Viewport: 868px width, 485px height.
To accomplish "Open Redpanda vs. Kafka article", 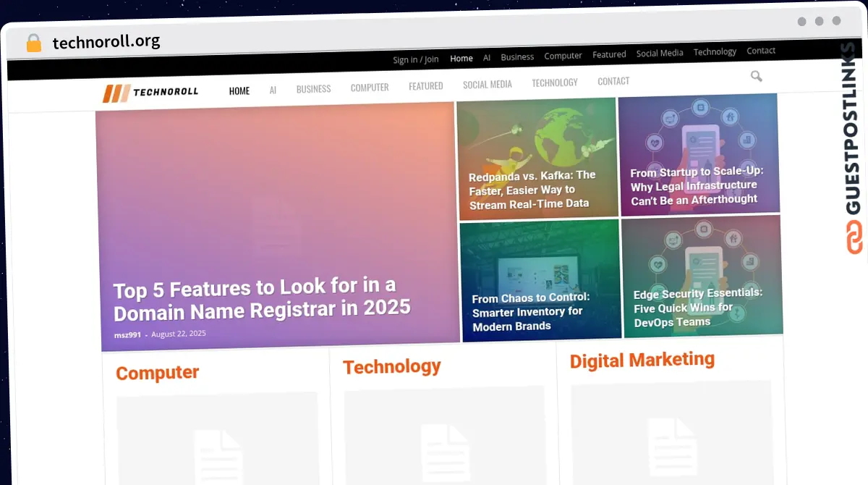I will (x=532, y=190).
